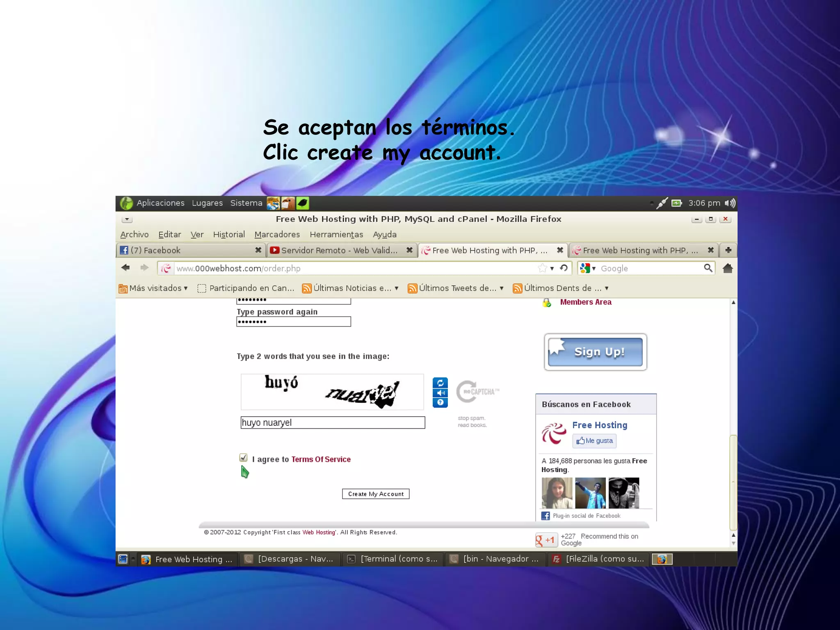
Task: Click the workspace switcher in bottom panel
Action: pyautogui.click(x=662, y=559)
